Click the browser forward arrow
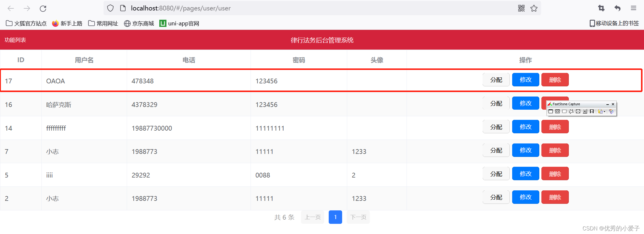Viewport: 644px width, 234px height. point(27,8)
